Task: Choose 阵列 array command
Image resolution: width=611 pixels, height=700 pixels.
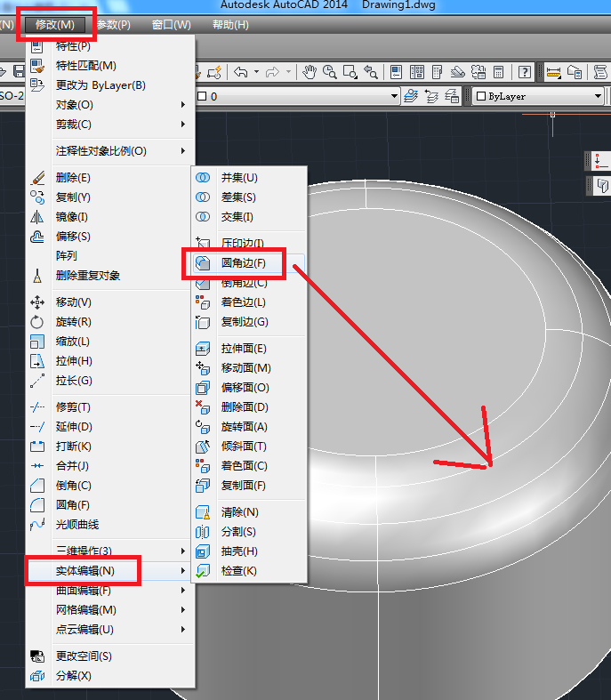Action: (x=110, y=256)
